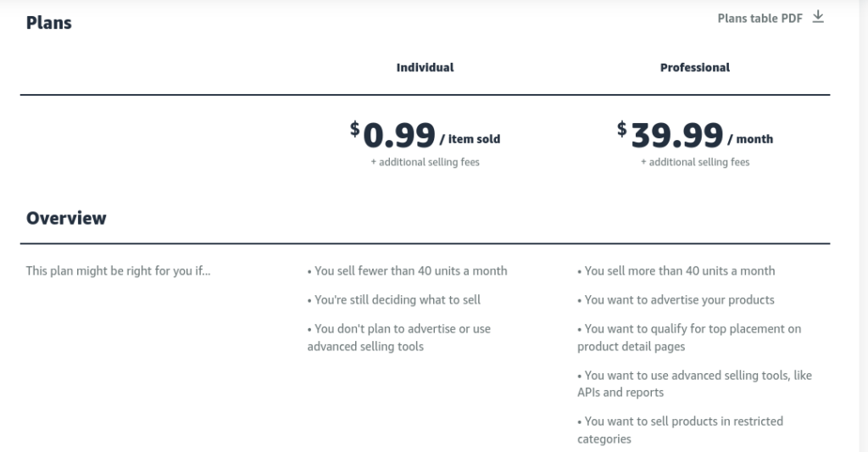Select the Individual plan column header
The image size is (868, 452).
click(426, 68)
